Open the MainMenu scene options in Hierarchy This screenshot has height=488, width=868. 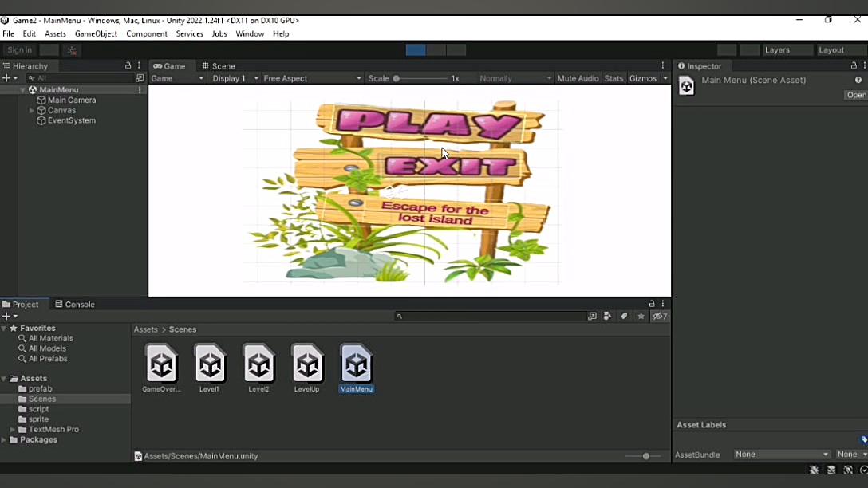[140, 89]
